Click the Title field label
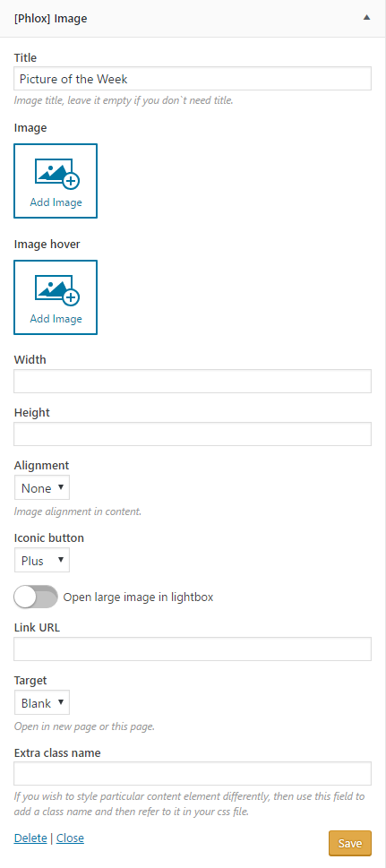386x868 pixels. click(25, 57)
